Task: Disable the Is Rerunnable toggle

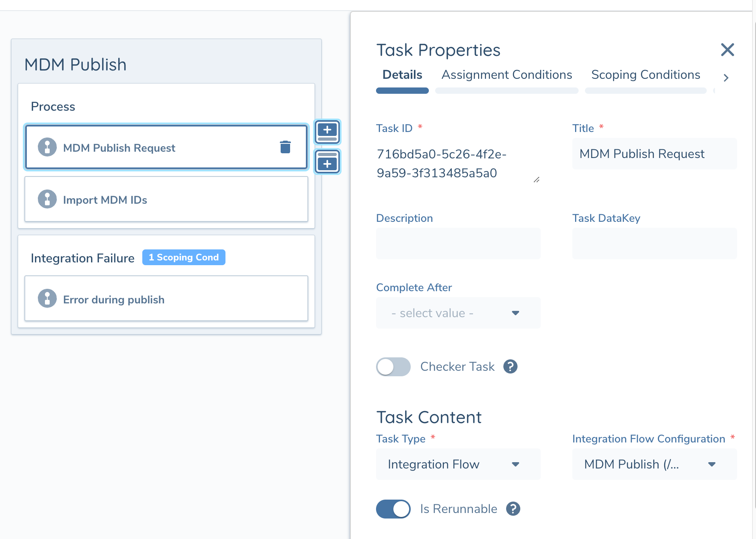Action: (393, 509)
